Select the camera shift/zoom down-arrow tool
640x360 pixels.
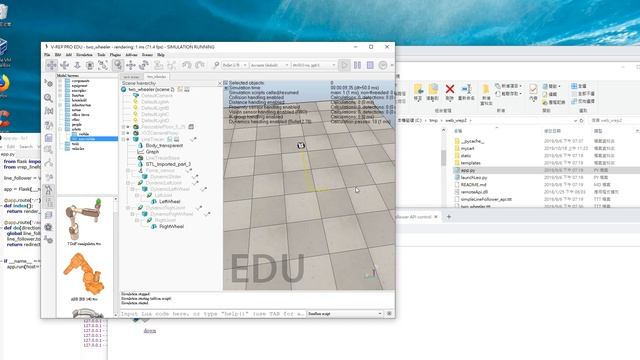(x=77, y=65)
